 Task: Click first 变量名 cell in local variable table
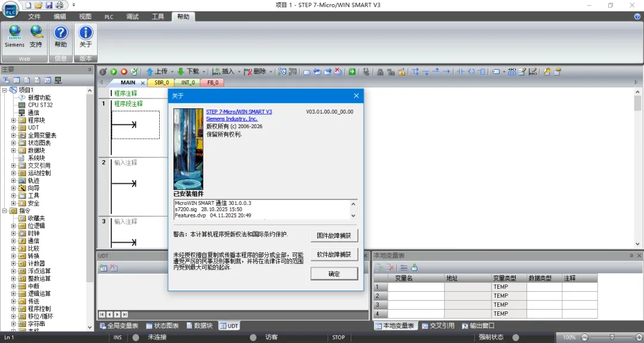click(x=416, y=287)
